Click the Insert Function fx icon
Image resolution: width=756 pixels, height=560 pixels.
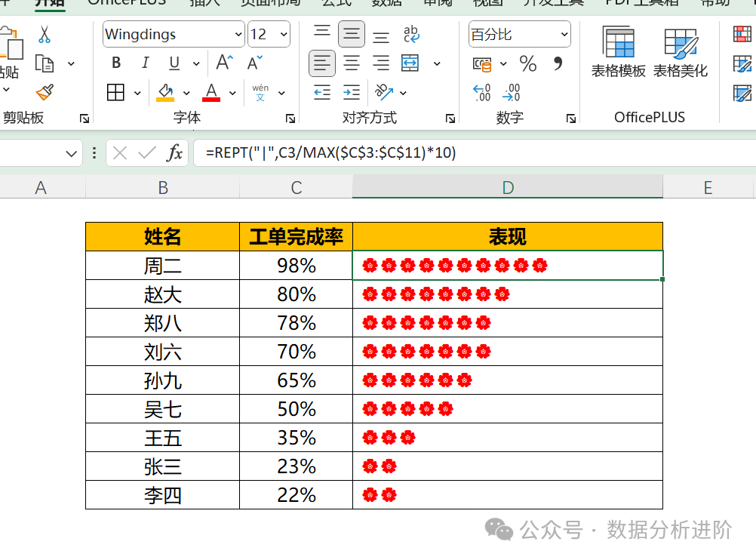pyautogui.click(x=174, y=153)
